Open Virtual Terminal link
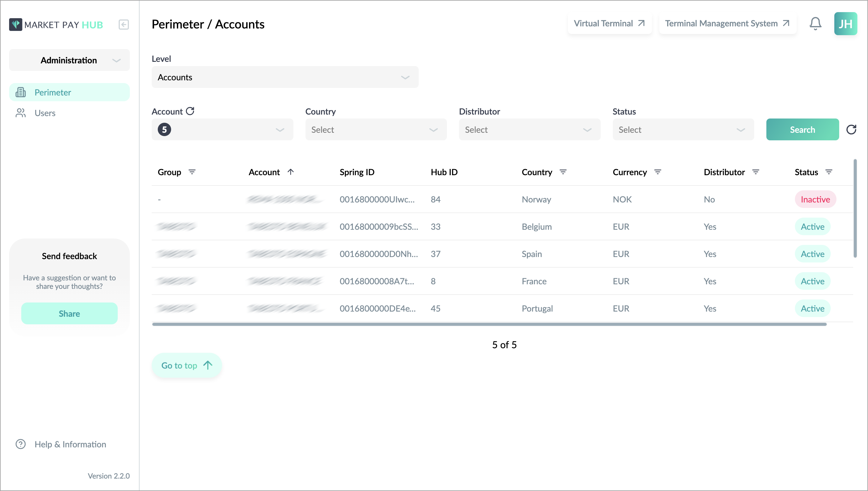 coord(610,24)
